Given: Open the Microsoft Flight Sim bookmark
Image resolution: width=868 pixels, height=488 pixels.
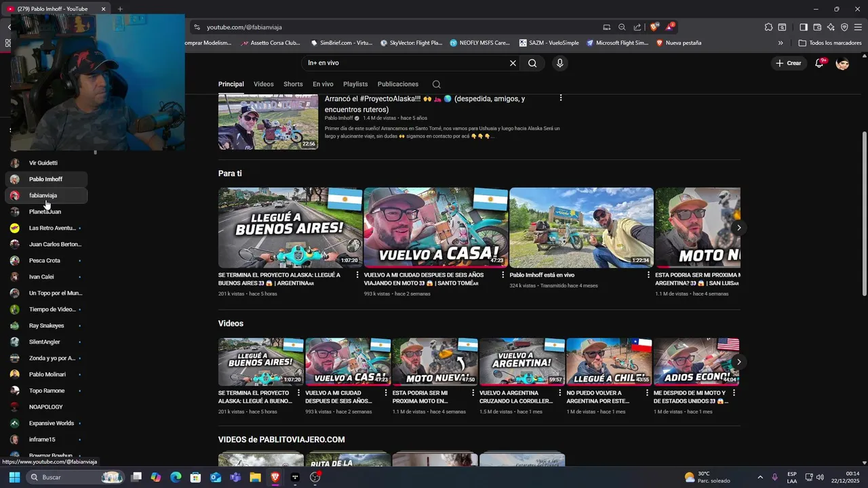Looking at the screenshot, I should pos(618,43).
